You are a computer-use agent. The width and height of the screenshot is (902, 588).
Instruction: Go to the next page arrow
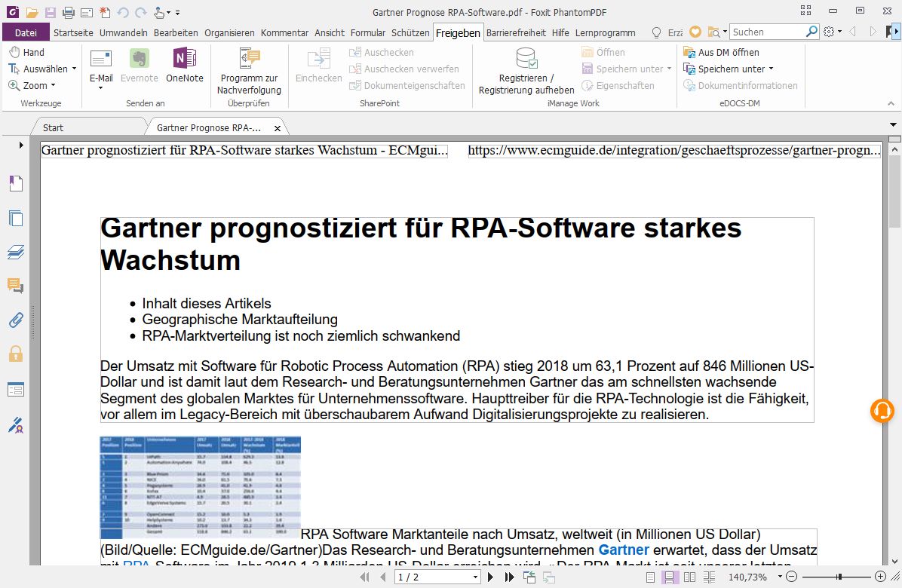point(491,577)
